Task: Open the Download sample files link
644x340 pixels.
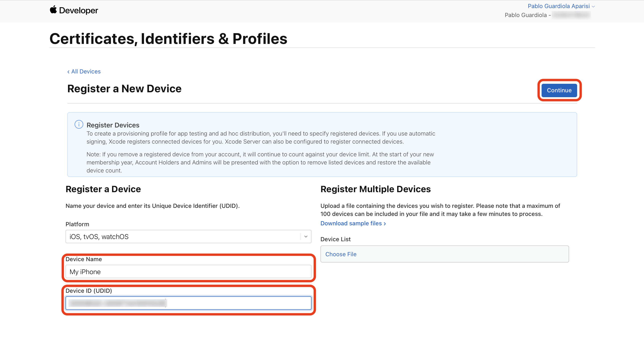Action: pyautogui.click(x=351, y=223)
